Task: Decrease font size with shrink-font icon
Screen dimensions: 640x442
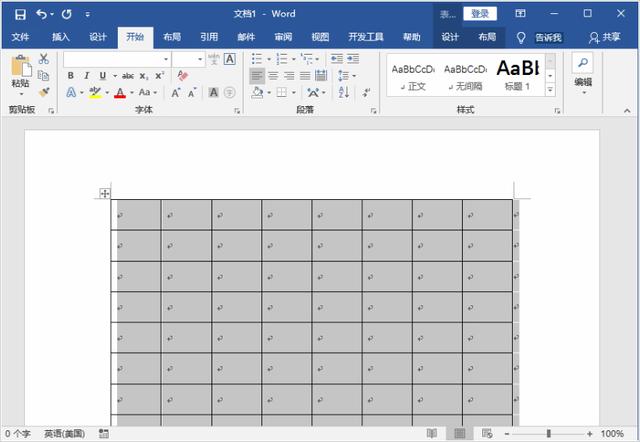Action: point(192,93)
